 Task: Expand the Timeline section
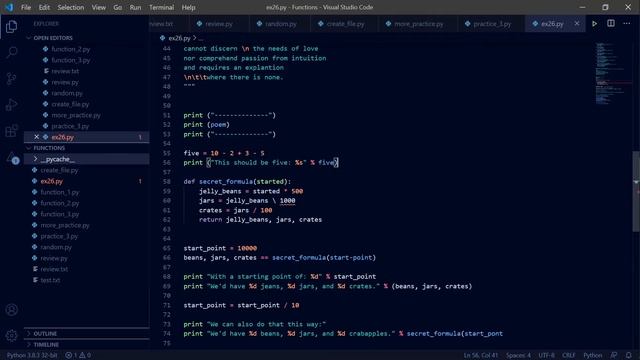click(46, 344)
